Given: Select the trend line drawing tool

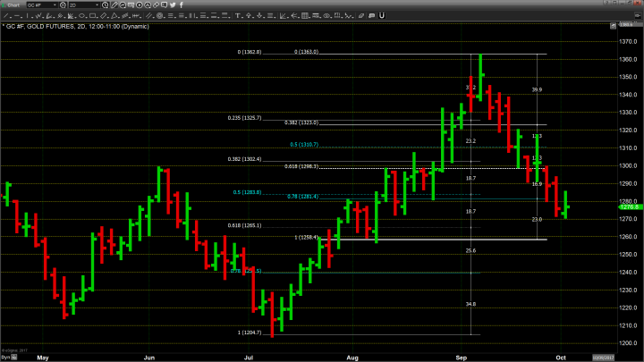Looking at the screenshot, I should point(6,15).
